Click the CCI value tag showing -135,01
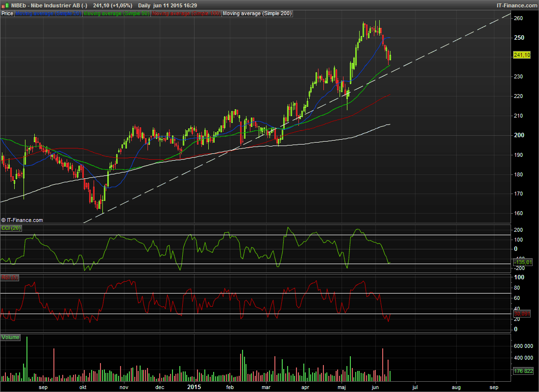This screenshot has width=539, height=392. click(x=522, y=263)
